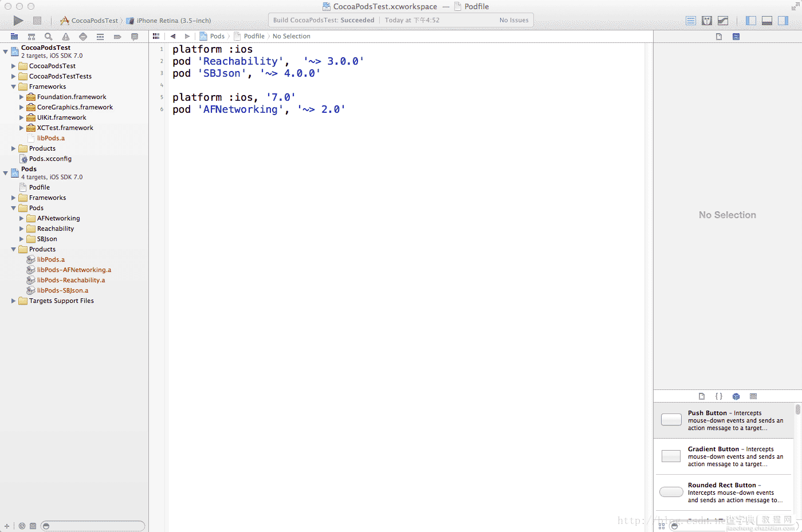Expand the CocoaPodsTestTests folder
The width and height of the screenshot is (802, 532).
point(14,76)
